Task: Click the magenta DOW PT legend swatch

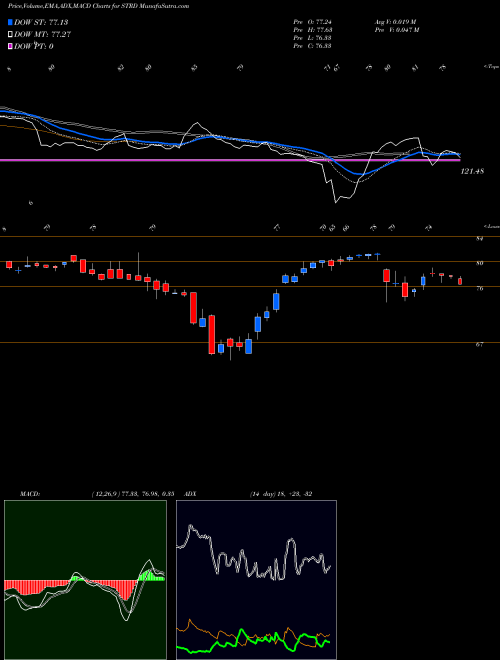Action: tap(11, 46)
